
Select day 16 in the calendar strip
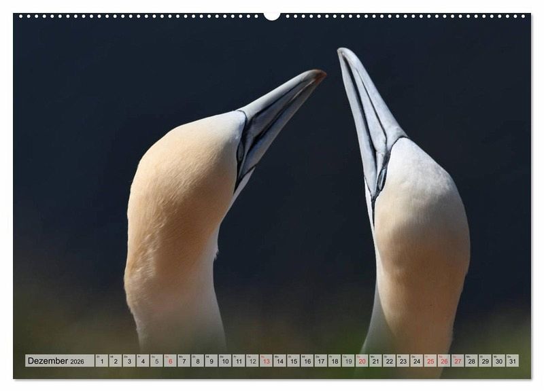(307, 361)
